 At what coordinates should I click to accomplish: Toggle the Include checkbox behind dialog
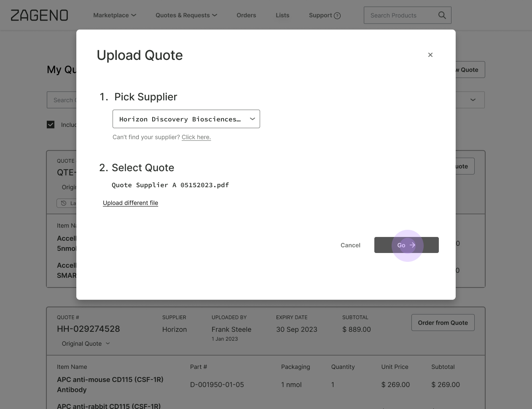(x=51, y=124)
